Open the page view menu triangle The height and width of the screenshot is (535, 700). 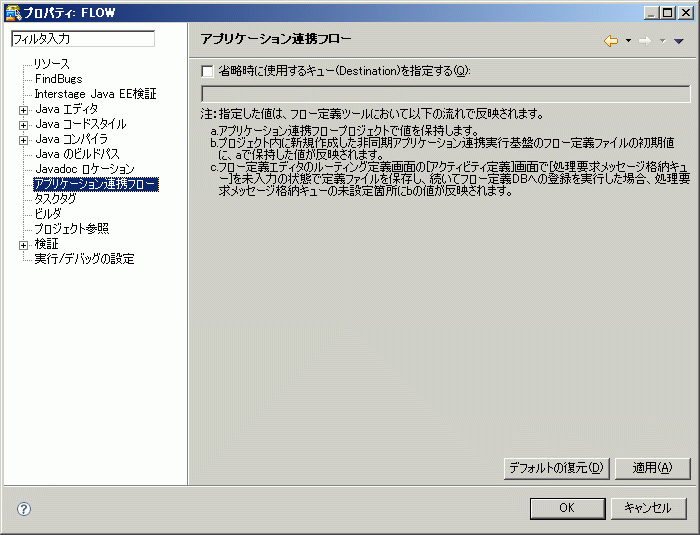point(679,41)
